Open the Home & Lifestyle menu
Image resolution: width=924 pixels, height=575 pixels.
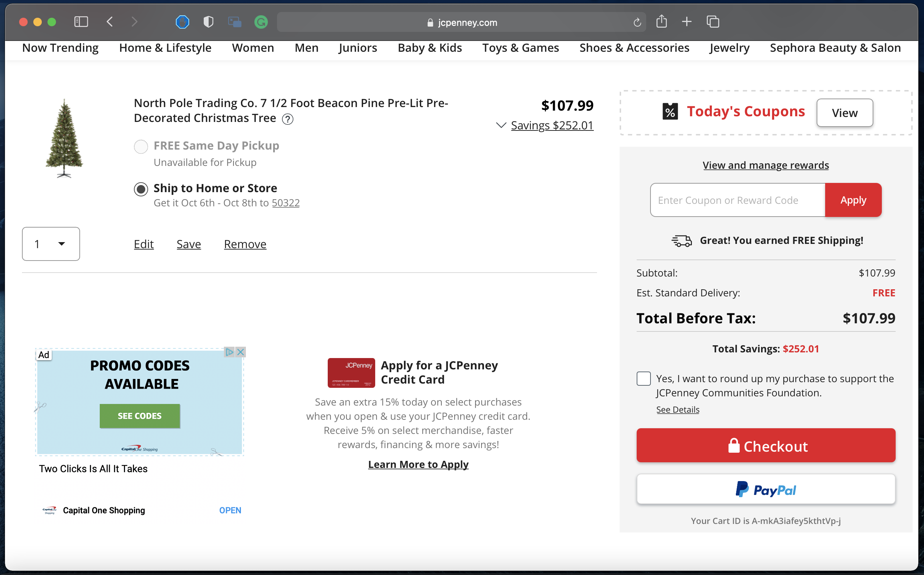click(x=165, y=48)
